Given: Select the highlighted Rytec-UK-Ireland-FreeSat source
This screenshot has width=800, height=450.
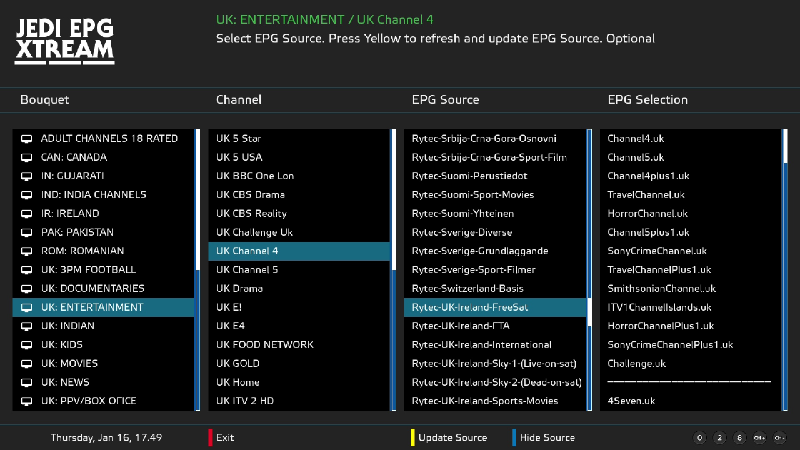Looking at the screenshot, I should pyautogui.click(x=495, y=308).
